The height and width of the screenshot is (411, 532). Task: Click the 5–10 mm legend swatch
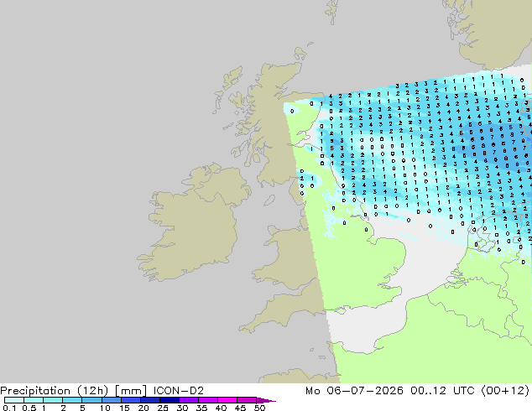[x=91, y=400]
